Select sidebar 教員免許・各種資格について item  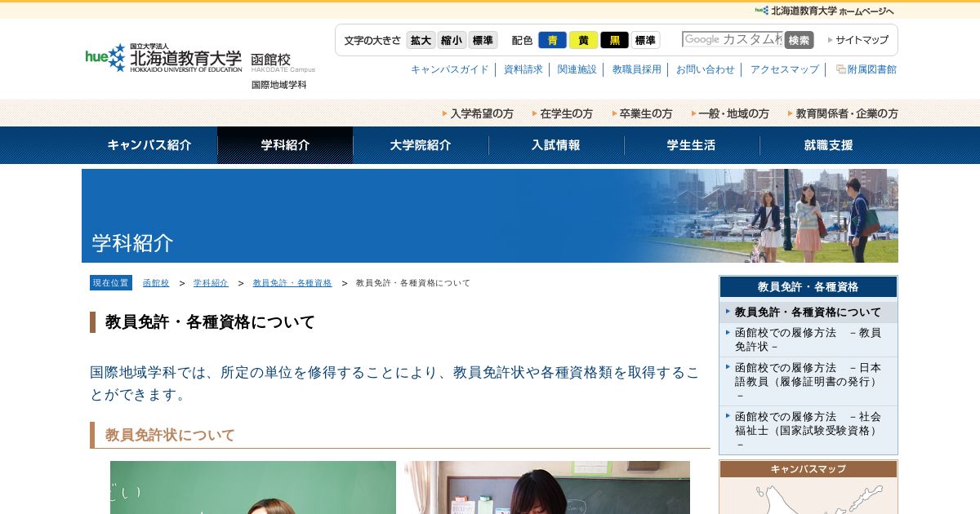[x=808, y=312]
